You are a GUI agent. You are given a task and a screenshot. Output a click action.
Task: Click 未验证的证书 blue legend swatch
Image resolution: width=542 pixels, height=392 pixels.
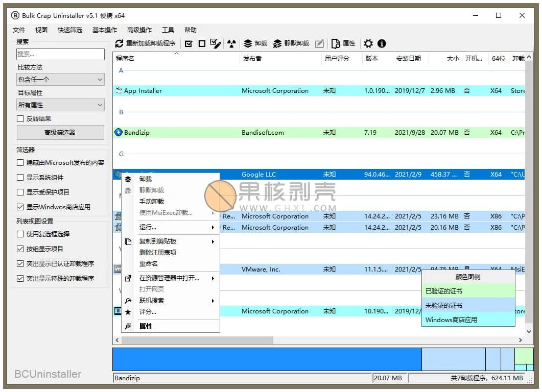(468, 305)
